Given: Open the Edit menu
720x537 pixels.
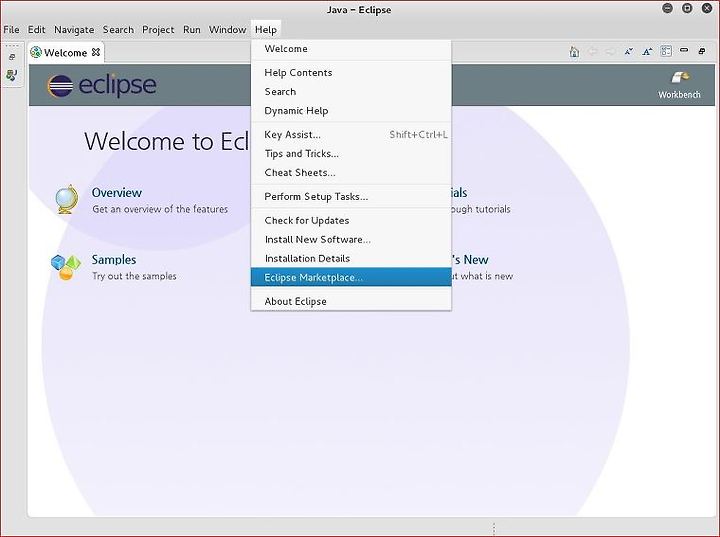Looking at the screenshot, I should [x=36, y=29].
